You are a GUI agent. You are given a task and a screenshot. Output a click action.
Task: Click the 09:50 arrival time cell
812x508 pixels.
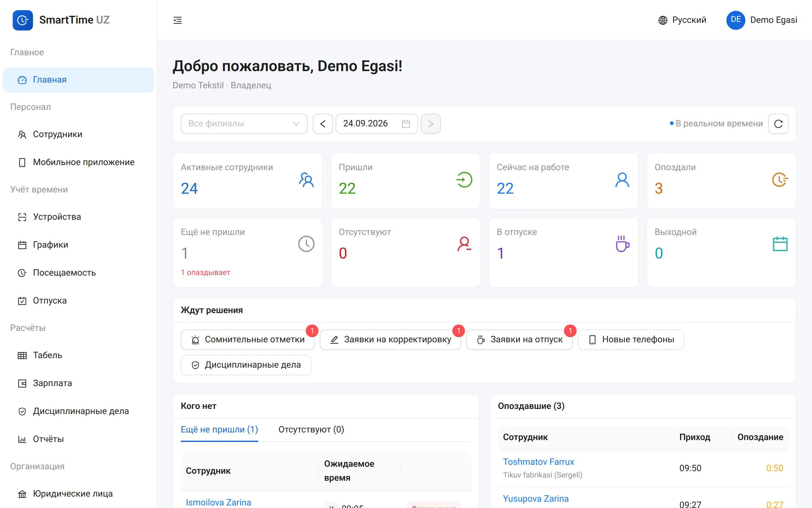pos(690,468)
